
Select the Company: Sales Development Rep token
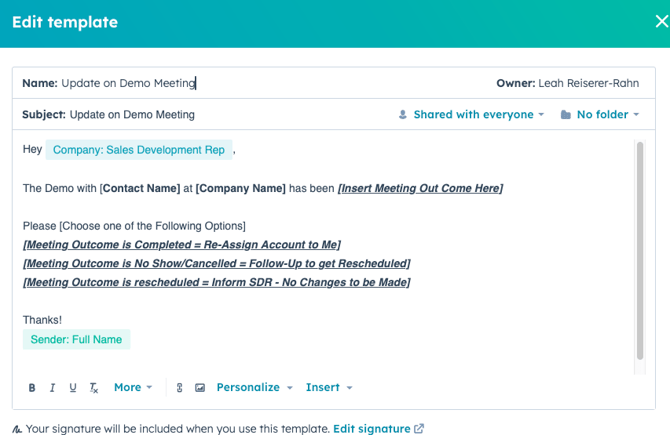coord(139,150)
